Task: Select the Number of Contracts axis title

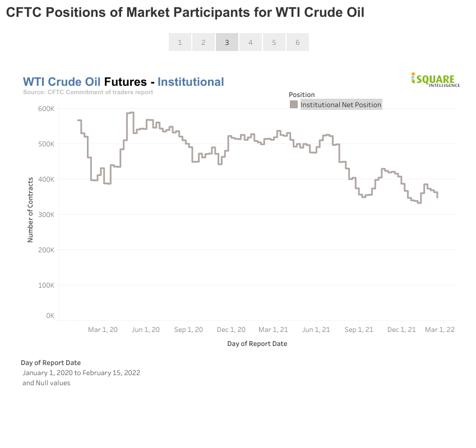Action: [30, 210]
